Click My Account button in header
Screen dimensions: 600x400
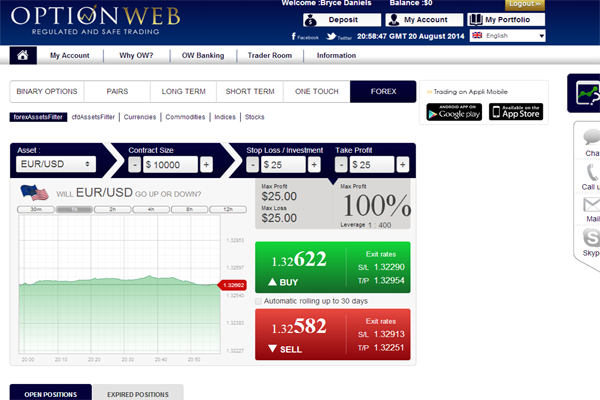[x=424, y=20]
